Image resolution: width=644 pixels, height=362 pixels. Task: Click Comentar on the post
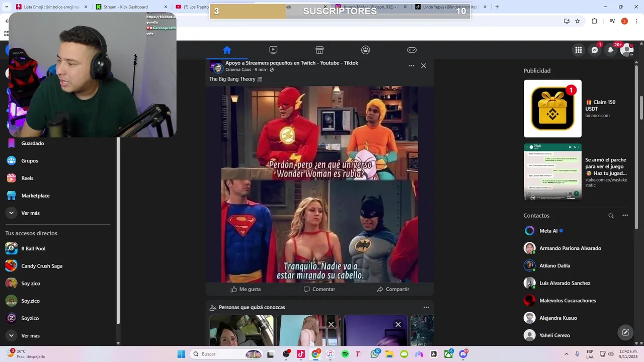(319, 289)
